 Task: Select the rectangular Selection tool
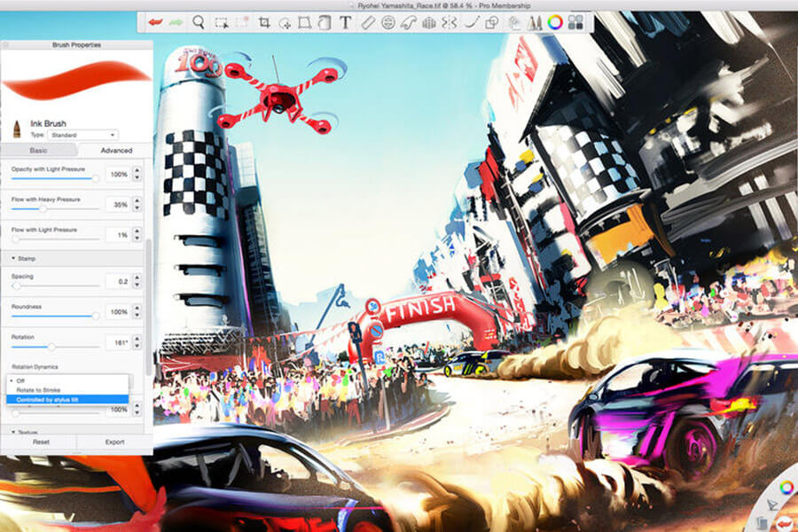click(x=222, y=23)
